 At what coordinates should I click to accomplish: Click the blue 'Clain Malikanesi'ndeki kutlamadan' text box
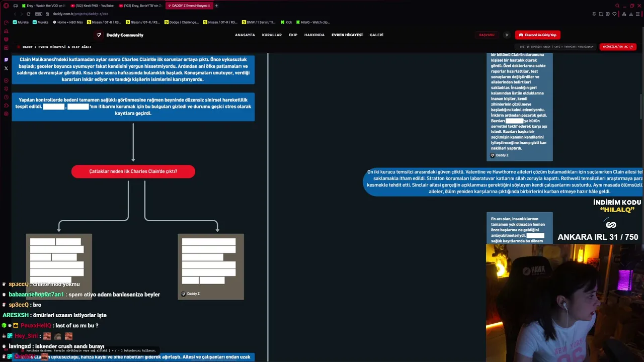(x=133, y=69)
